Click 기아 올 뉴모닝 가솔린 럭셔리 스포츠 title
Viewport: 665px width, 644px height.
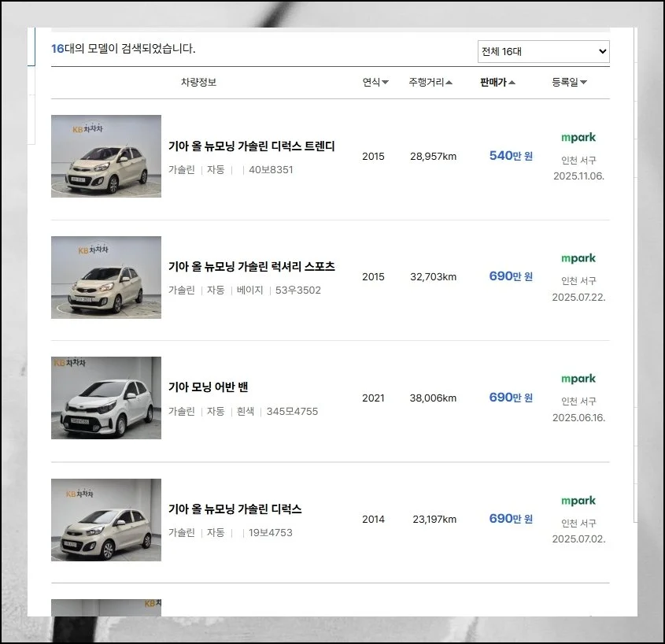(x=251, y=267)
